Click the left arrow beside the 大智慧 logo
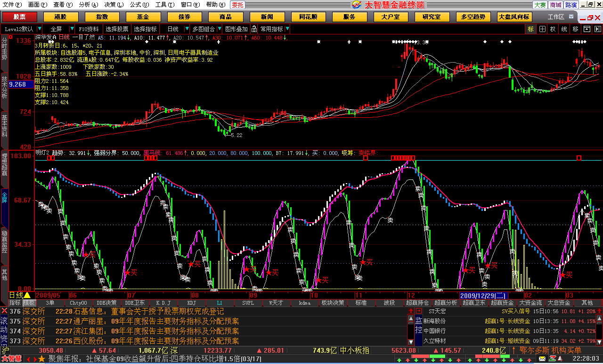Screen dimensions: 603x364 coord(28,359)
